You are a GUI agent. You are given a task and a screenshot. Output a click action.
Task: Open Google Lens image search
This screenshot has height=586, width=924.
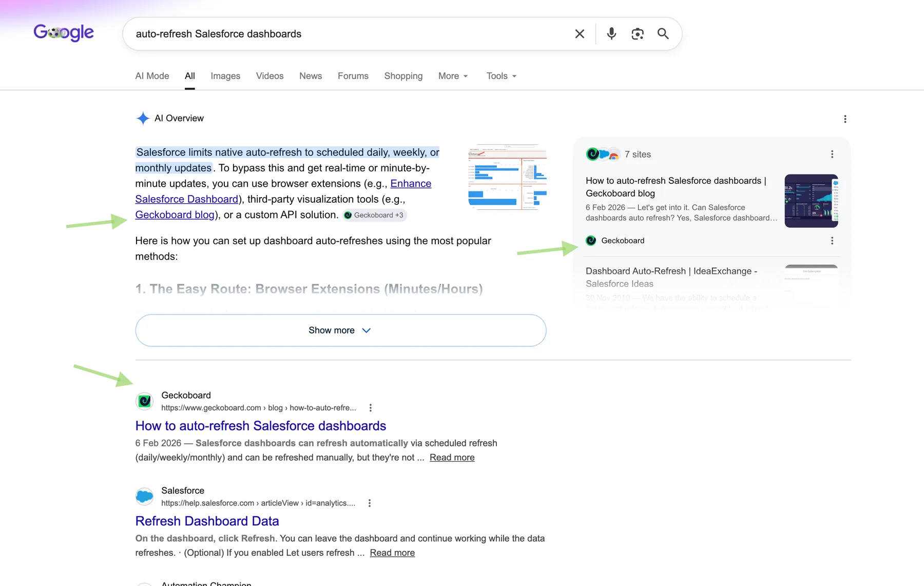(x=638, y=34)
